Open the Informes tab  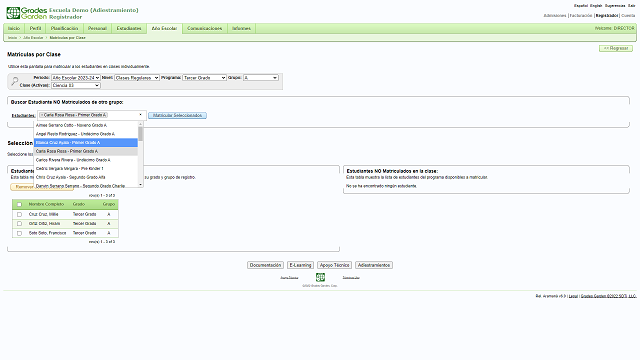(x=241, y=28)
